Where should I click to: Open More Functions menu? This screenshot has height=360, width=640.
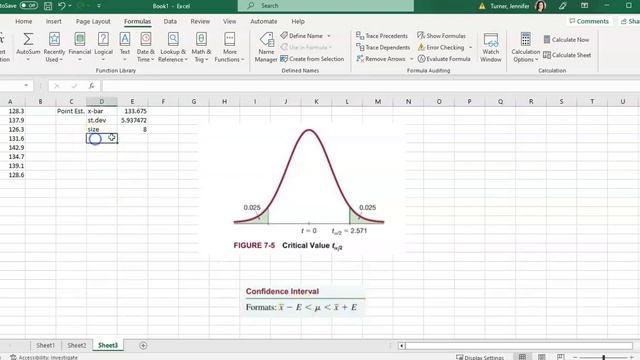click(229, 47)
